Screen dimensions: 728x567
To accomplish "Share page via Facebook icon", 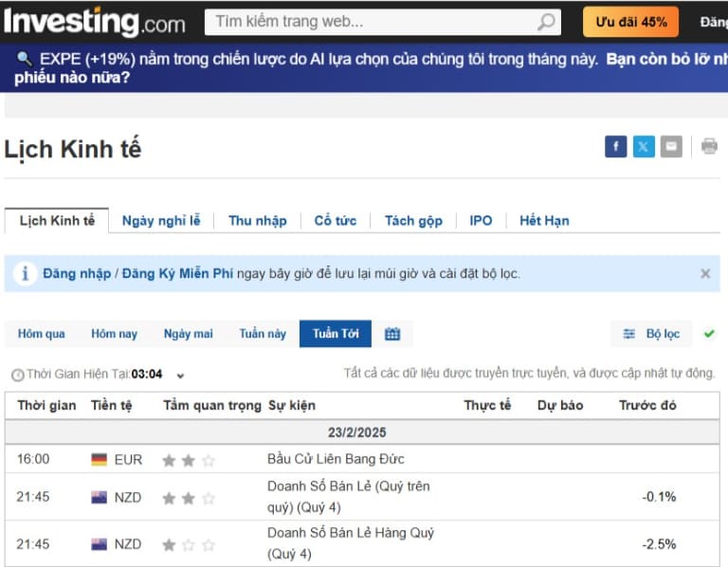I will tap(616, 146).
